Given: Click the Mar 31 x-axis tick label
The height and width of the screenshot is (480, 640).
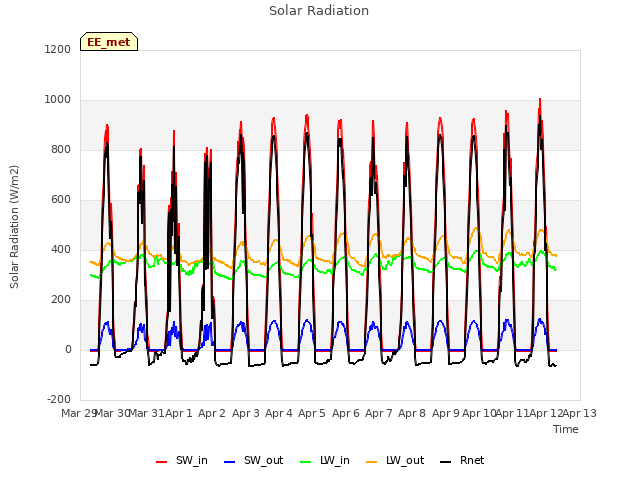Looking at the screenshot, I should [146, 413].
